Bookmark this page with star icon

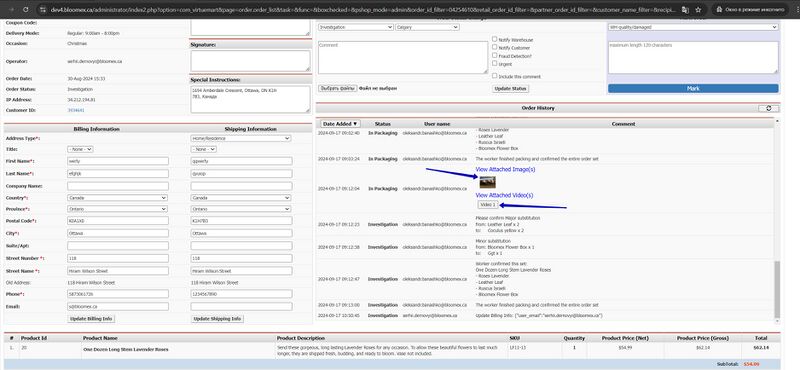pyautogui.click(x=698, y=10)
